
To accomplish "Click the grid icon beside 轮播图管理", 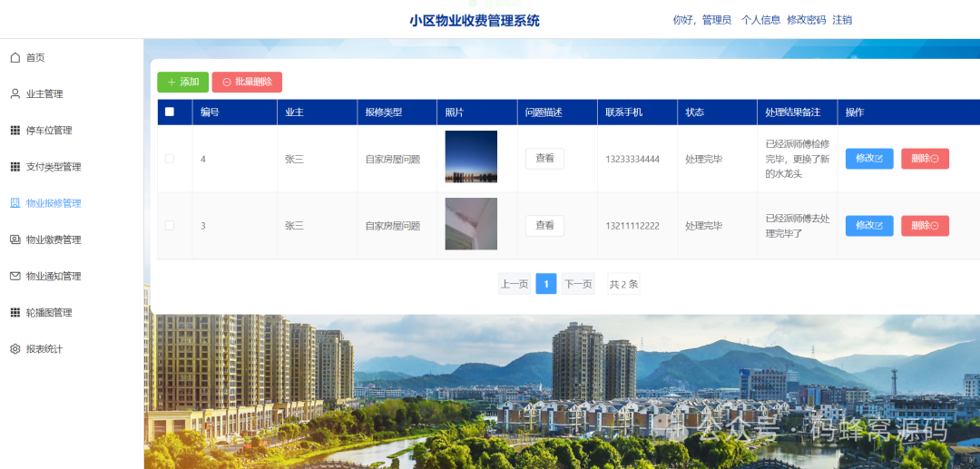I will tap(15, 312).
